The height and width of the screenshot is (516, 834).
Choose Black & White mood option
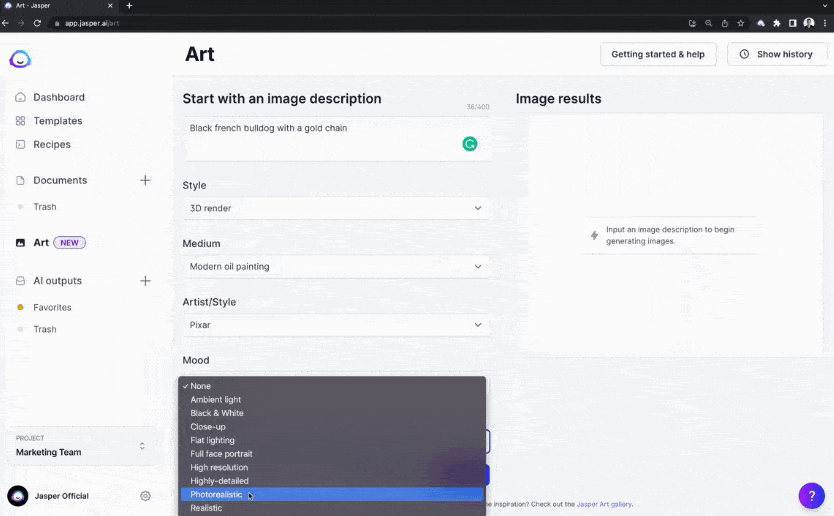tap(332, 413)
